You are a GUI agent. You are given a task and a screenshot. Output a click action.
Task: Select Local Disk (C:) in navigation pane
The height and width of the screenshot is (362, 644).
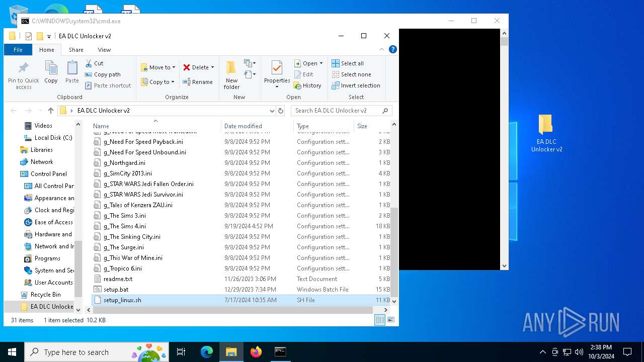pos(53,138)
